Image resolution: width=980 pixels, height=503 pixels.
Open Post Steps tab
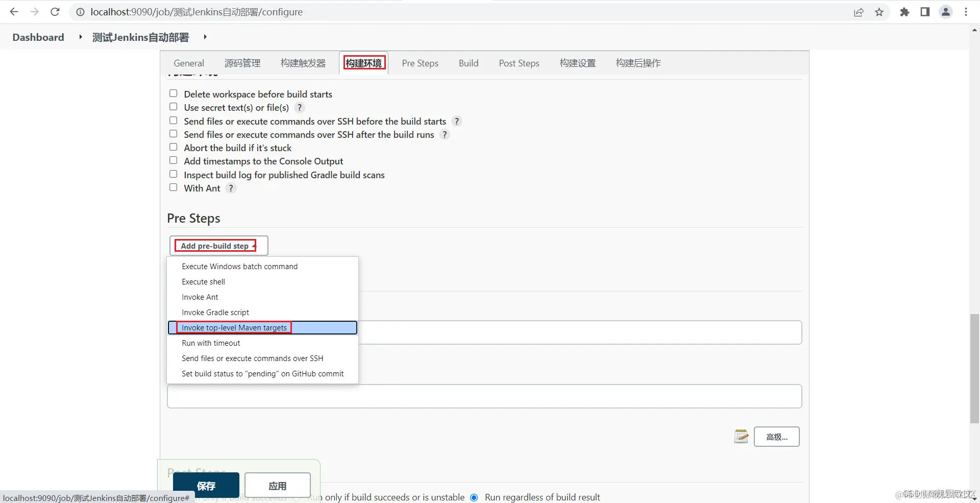tap(519, 63)
